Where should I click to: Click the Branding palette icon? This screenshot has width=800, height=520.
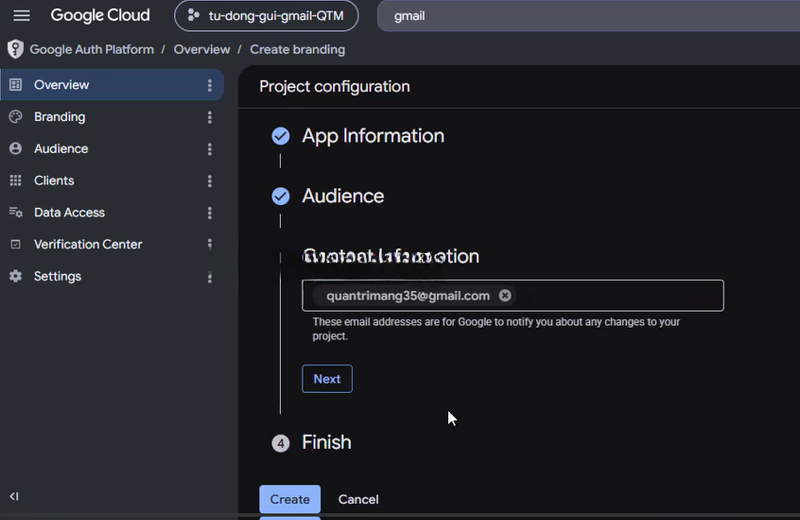pos(16,117)
